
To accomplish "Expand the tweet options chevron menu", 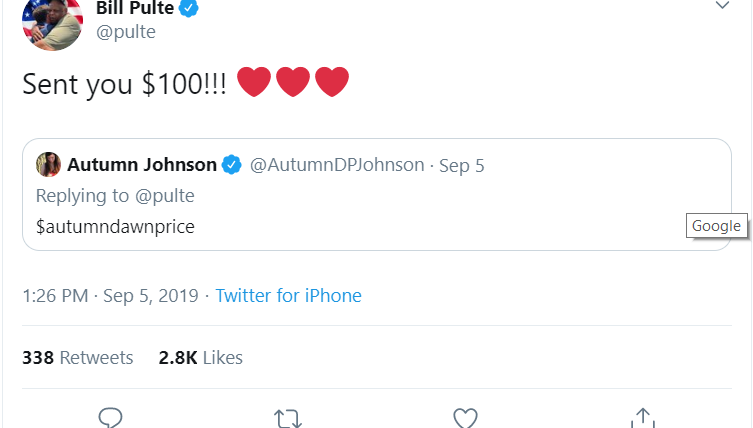I will tap(724, 7).
